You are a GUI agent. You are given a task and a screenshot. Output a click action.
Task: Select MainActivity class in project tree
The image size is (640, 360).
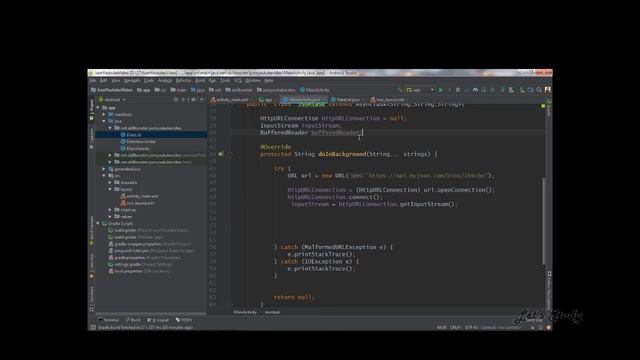(138, 149)
